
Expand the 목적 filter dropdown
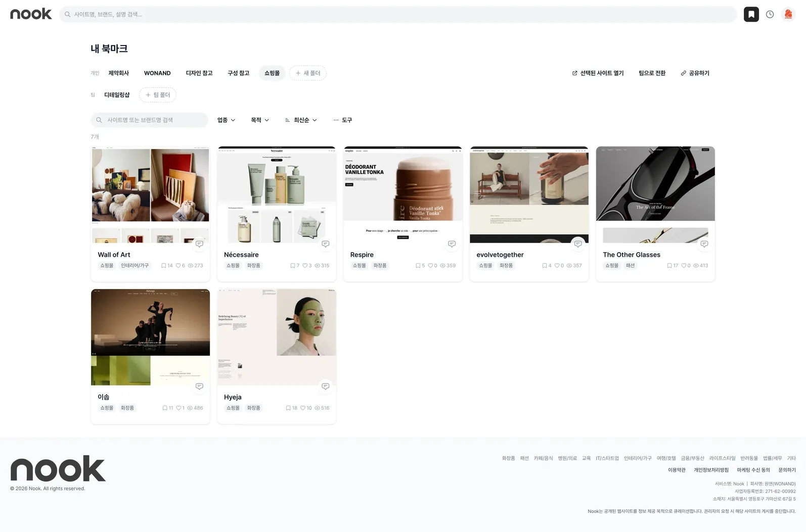[x=260, y=120]
